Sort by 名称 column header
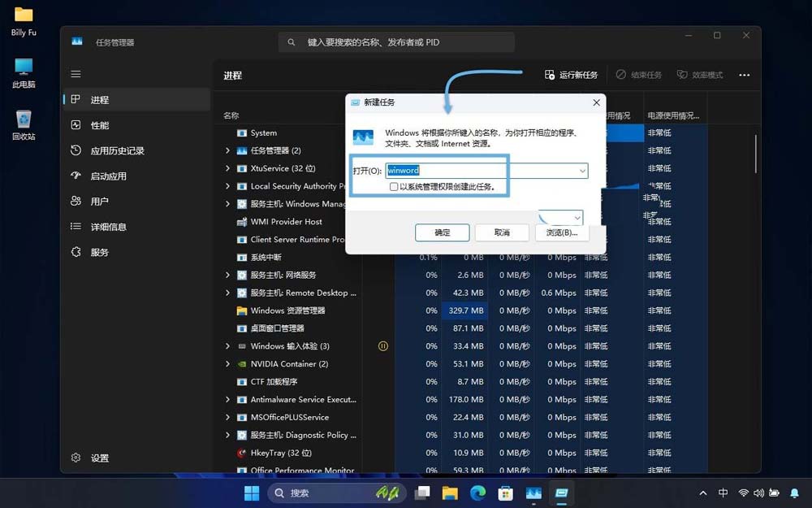Image resolution: width=812 pixels, height=508 pixels. click(231, 115)
